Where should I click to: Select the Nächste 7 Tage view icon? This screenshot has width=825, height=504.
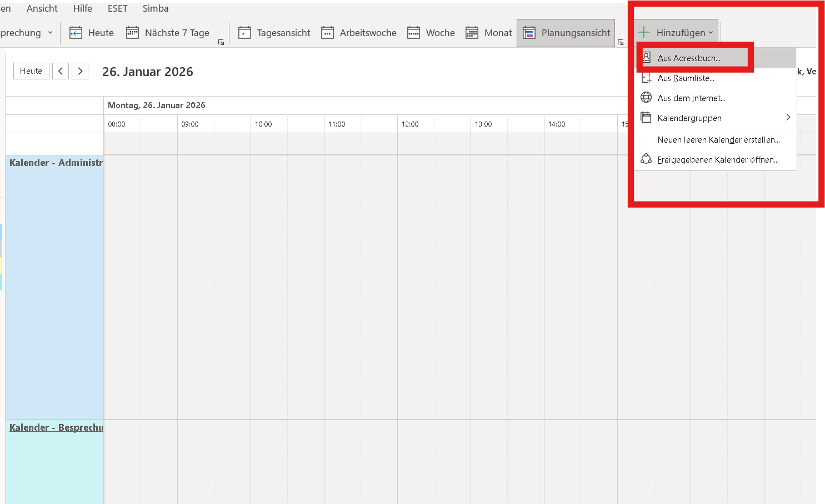tap(132, 33)
